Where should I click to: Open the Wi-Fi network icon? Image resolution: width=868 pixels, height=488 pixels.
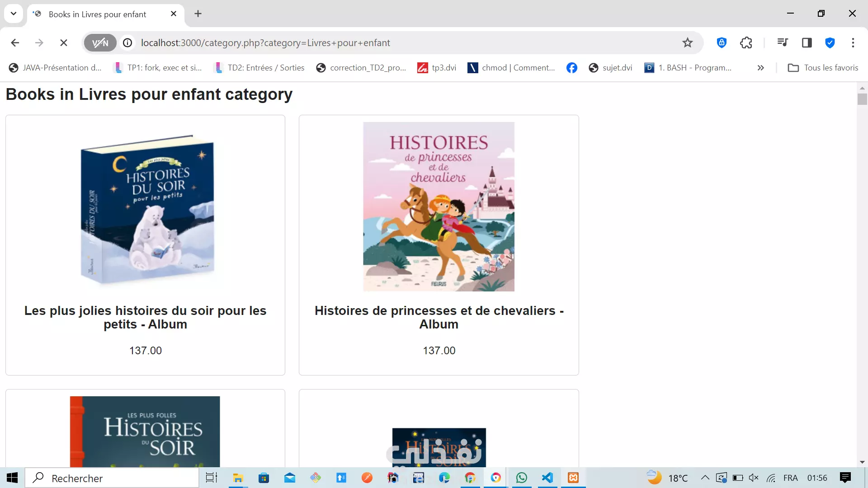click(x=771, y=478)
